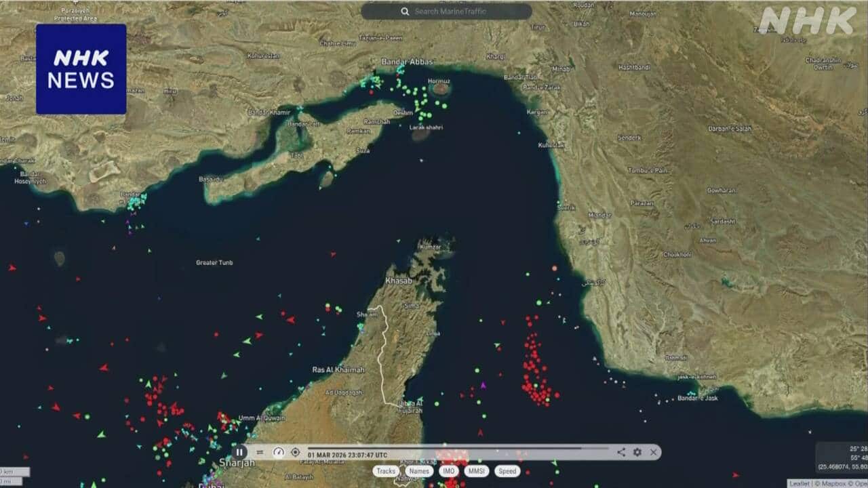
Task: Click the Bandar Abbas city label
Action: 407,62
